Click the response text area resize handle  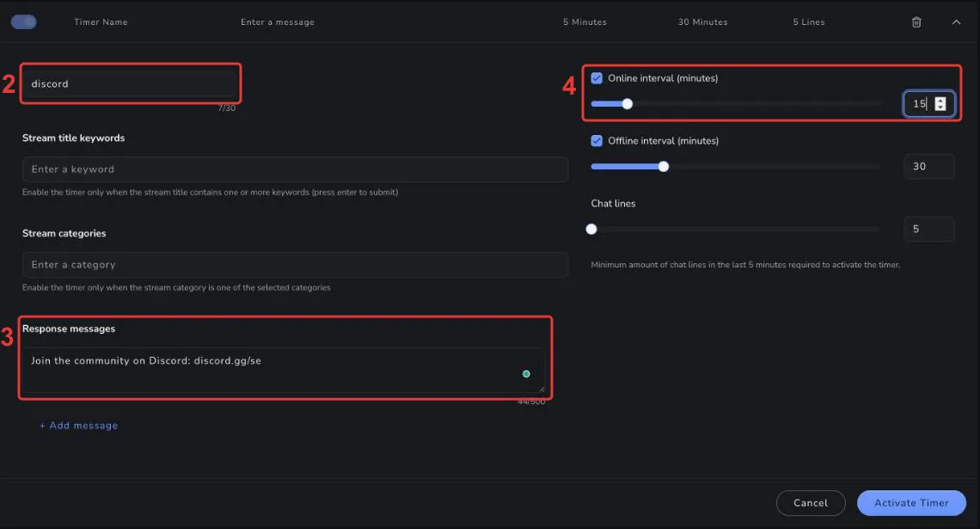coord(542,389)
